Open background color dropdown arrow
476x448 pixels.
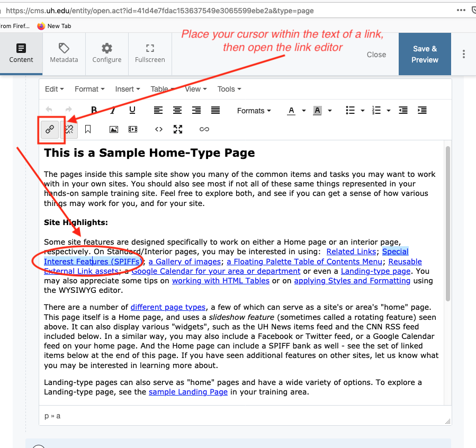330,111
